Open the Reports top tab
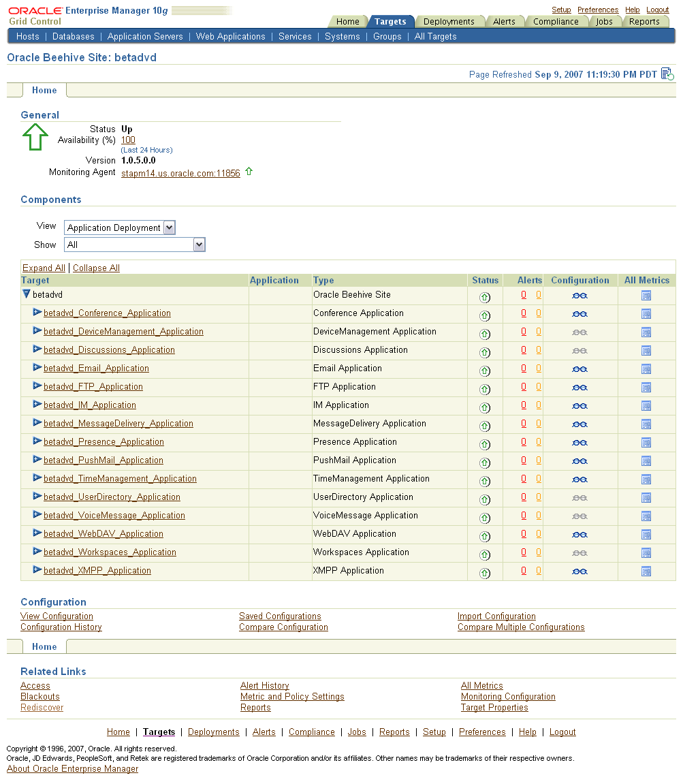 coord(644,22)
